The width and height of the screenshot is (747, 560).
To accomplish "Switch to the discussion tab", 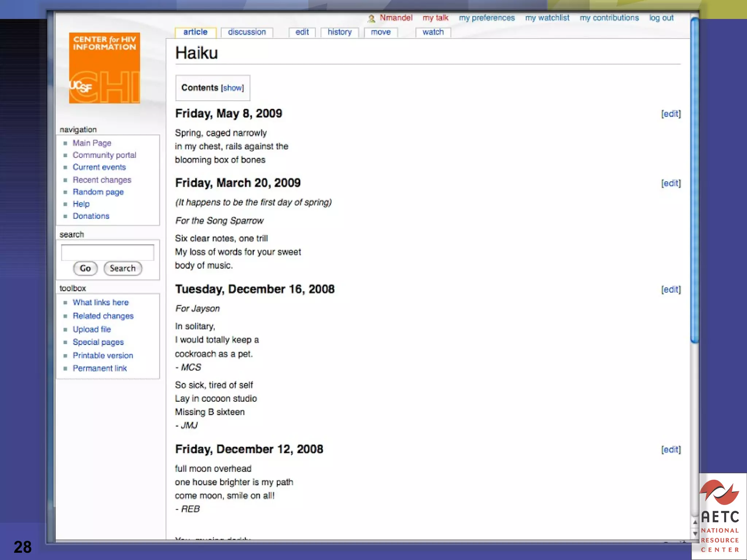I will coord(247,32).
